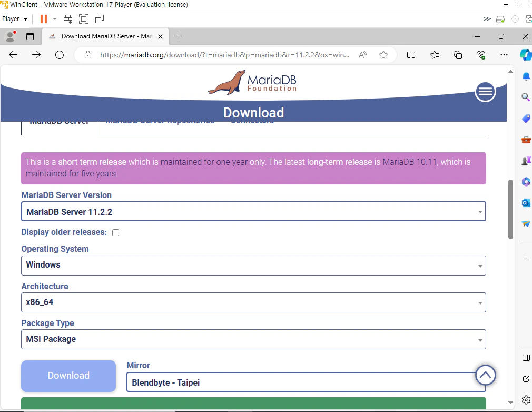This screenshot has width=532, height=412.
Task: View site information lock icon
Action: click(88, 55)
